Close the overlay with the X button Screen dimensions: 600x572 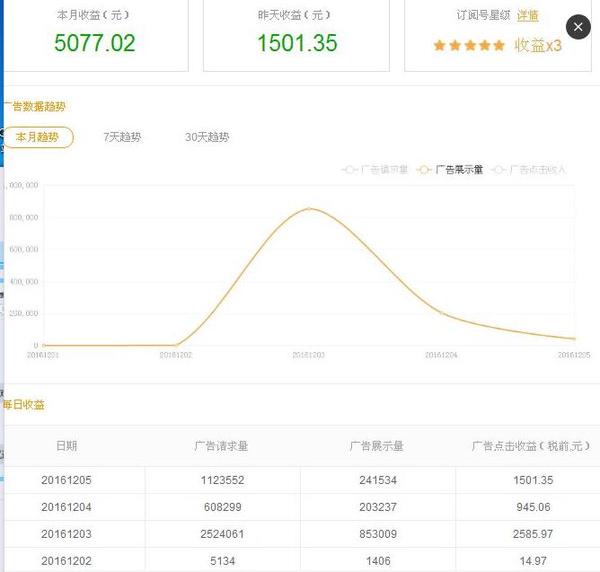pos(578,27)
